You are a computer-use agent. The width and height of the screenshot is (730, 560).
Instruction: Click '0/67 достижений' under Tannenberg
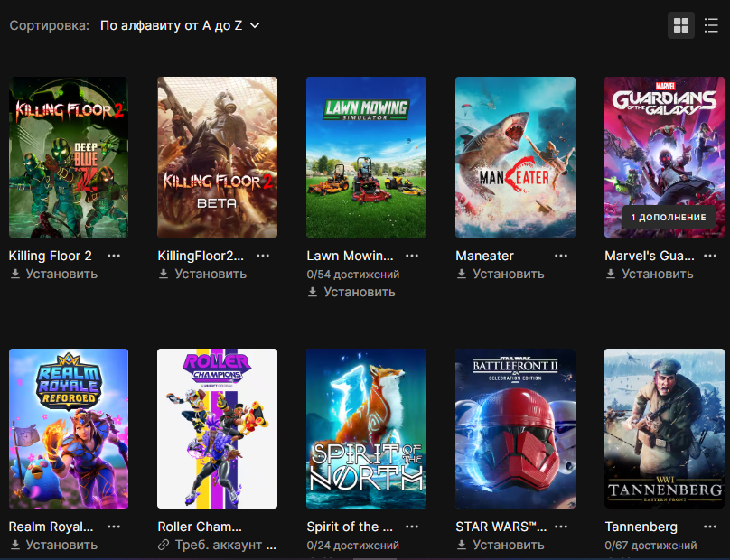coord(650,546)
